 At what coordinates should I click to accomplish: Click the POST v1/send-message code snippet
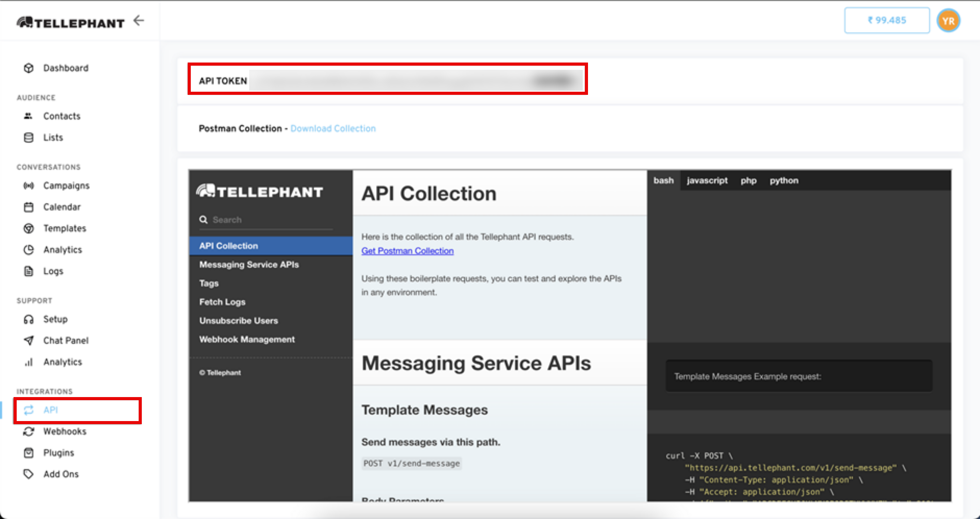click(x=412, y=463)
